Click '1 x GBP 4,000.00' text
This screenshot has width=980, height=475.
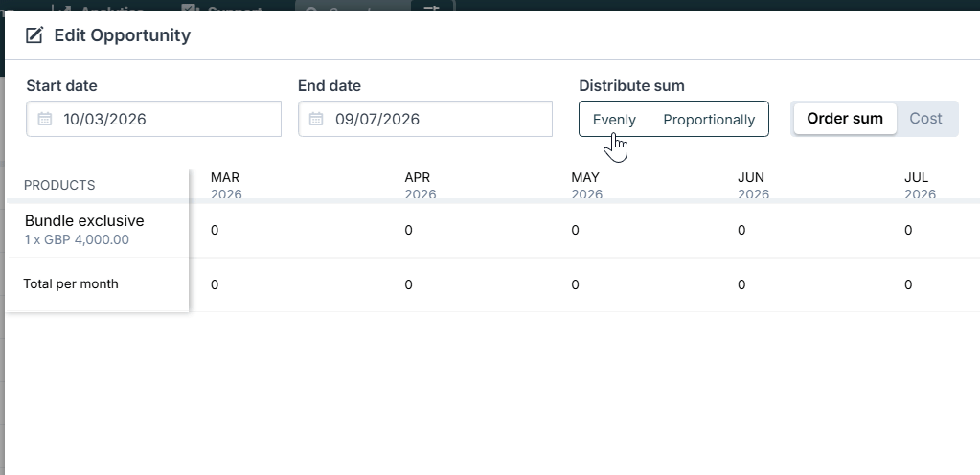pyautogui.click(x=77, y=240)
